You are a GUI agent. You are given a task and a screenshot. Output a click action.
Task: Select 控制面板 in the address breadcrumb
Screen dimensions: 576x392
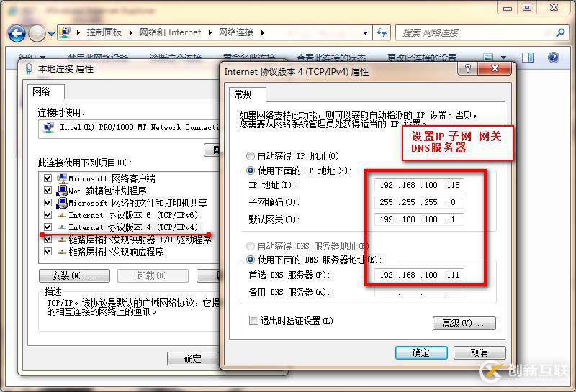point(104,32)
